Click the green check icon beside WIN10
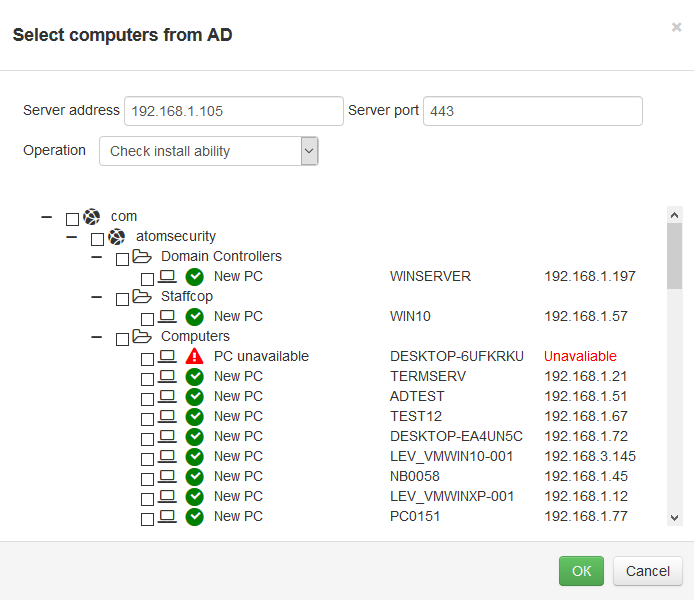The width and height of the screenshot is (694, 600). pyautogui.click(x=195, y=317)
